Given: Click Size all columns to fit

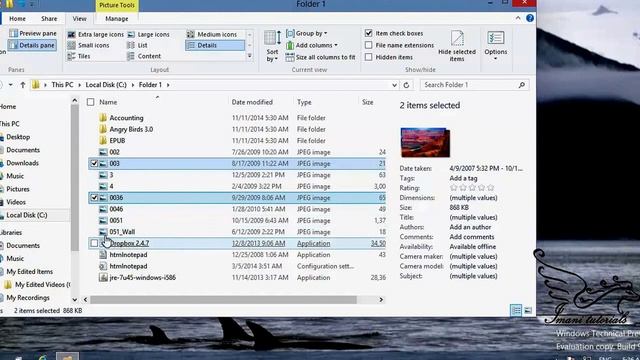Looking at the screenshot, I should coord(320,58).
